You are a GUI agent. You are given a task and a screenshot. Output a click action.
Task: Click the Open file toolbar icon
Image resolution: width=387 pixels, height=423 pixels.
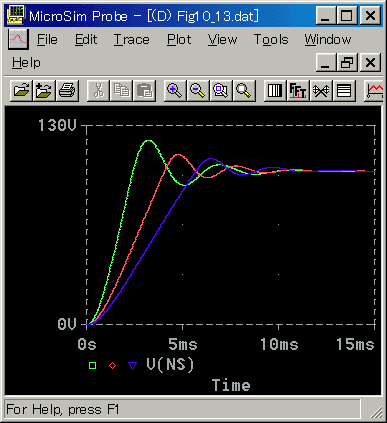point(22,90)
